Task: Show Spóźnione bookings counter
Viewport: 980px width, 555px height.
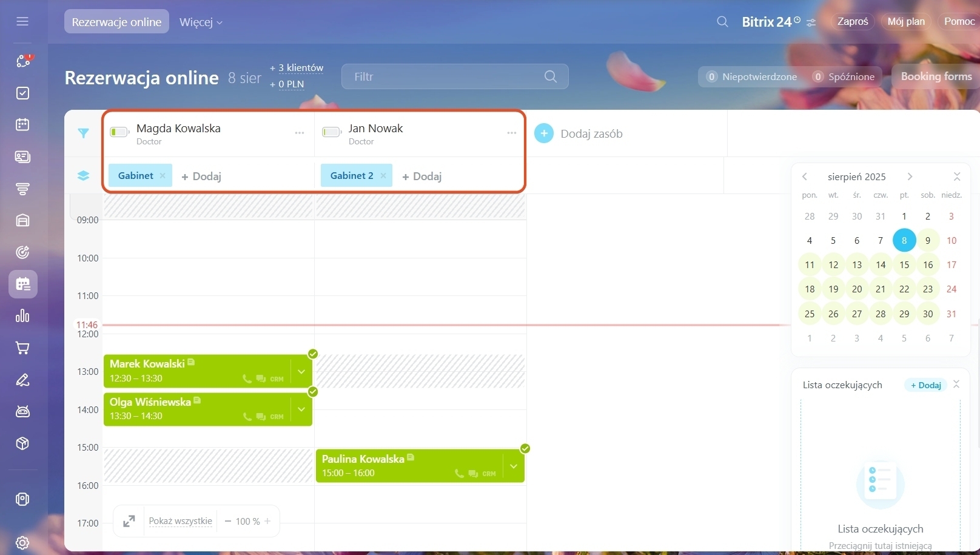Action: [845, 76]
